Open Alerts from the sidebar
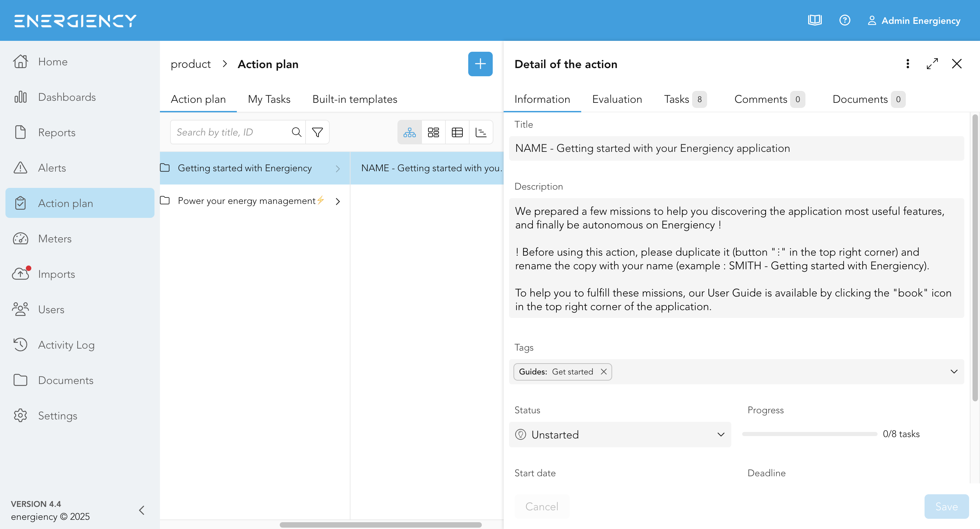980x529 pixels. click(x=80, y=168)
